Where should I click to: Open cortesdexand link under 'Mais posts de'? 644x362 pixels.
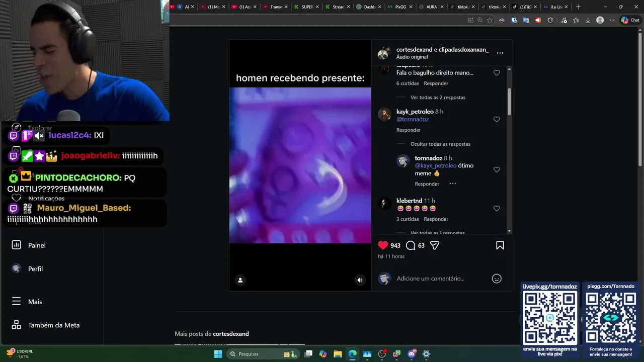tap(231, 334)
